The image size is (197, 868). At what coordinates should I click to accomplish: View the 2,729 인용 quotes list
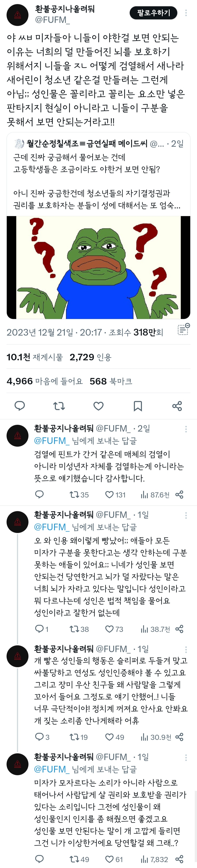click(90, 357)
